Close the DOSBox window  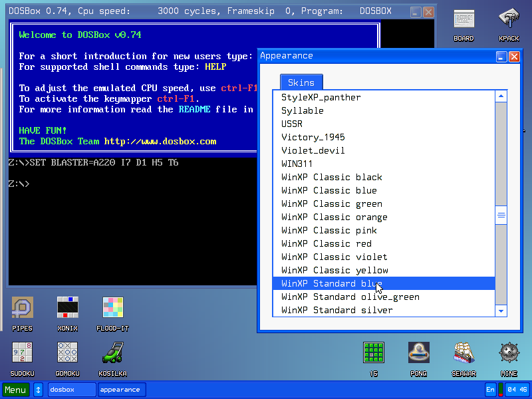tap(428, 12)
